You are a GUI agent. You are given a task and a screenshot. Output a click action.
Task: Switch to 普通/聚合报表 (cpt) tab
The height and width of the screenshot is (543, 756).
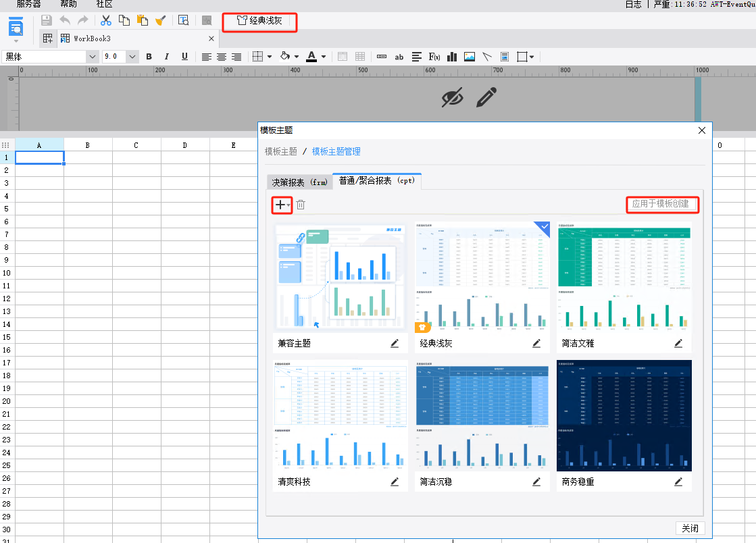(x=377, y=181)
